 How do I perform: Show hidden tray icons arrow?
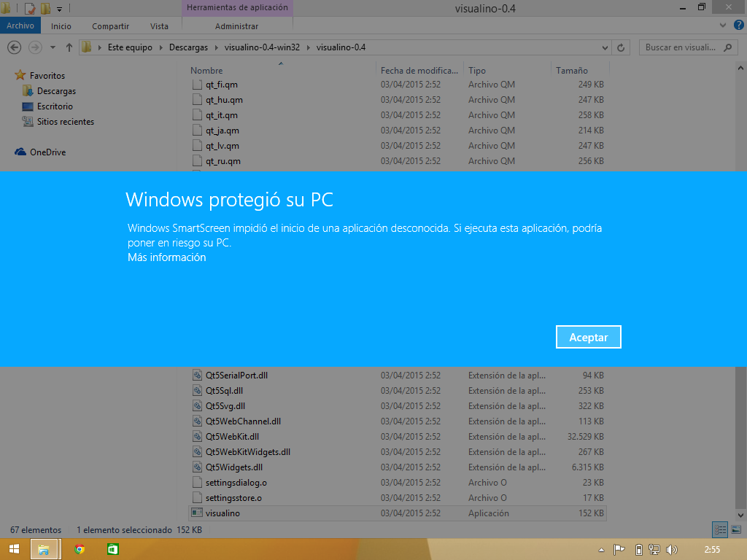[601, 550]
